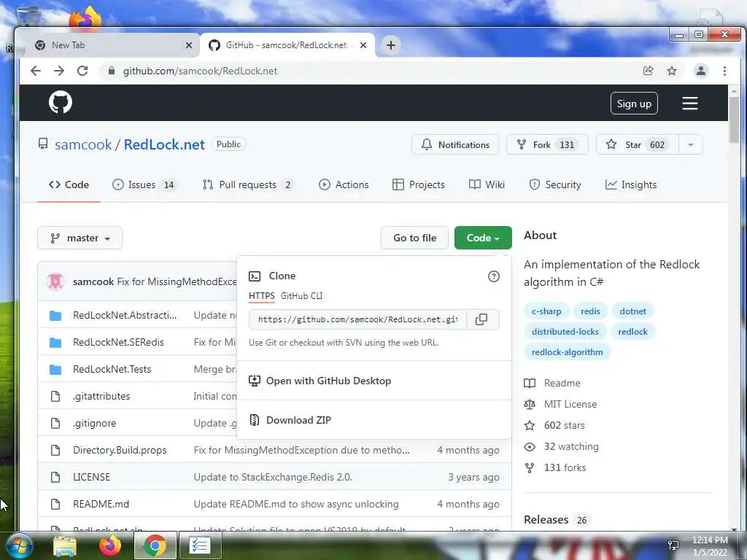Click the Notifications button
The image size is (747, 560).
pyautogui.click(x=455, y=145)
